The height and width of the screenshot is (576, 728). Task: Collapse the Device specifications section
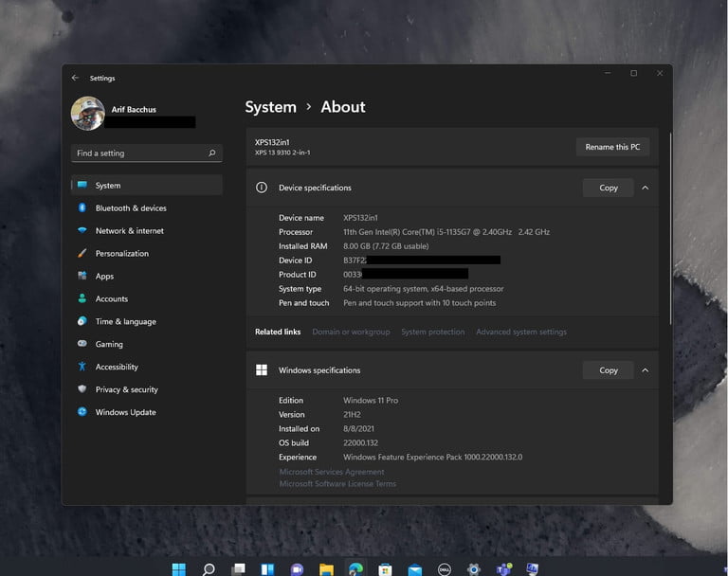646,188
